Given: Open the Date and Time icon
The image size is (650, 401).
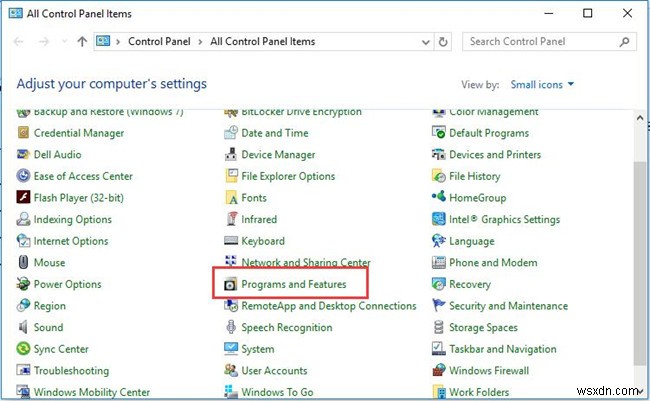Looking at the screenshot, I should tap(231, 133).
